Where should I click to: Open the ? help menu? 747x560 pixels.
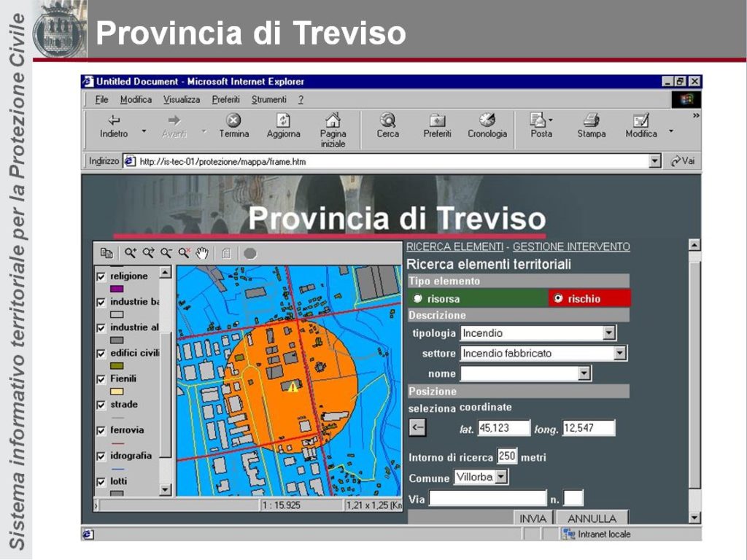pos(301,99)
